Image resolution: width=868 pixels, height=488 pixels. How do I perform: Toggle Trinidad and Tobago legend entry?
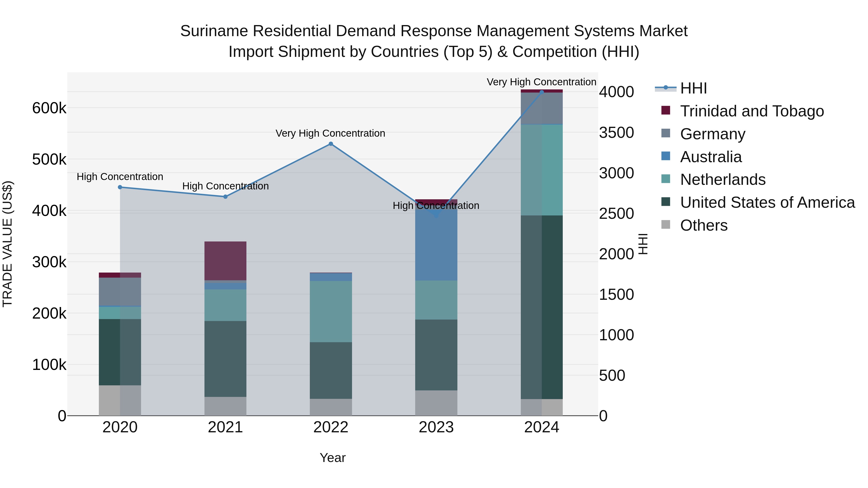(x=742, y=111)
